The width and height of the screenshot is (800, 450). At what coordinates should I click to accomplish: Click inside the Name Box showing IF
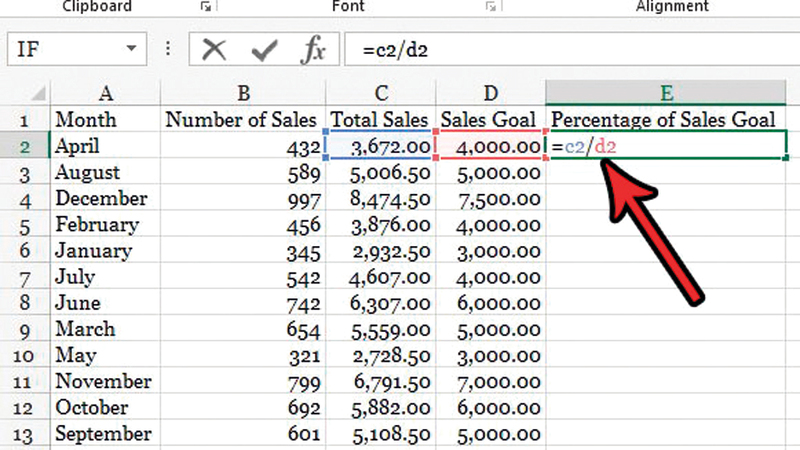tap(60, 49)
